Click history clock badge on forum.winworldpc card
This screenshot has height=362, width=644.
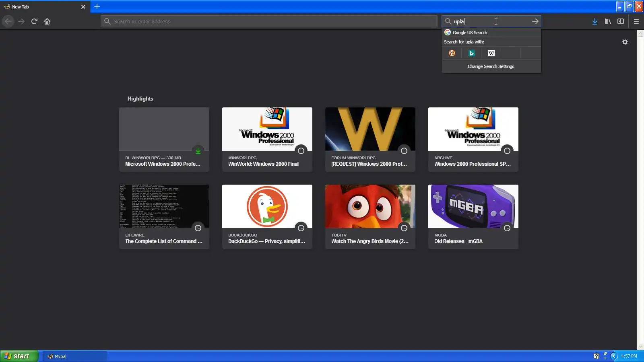(404, 151)
